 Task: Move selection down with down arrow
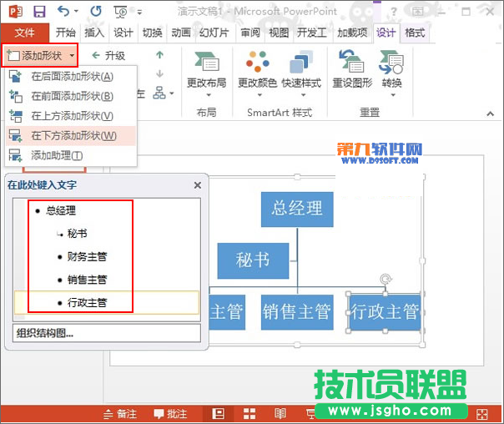159,74
